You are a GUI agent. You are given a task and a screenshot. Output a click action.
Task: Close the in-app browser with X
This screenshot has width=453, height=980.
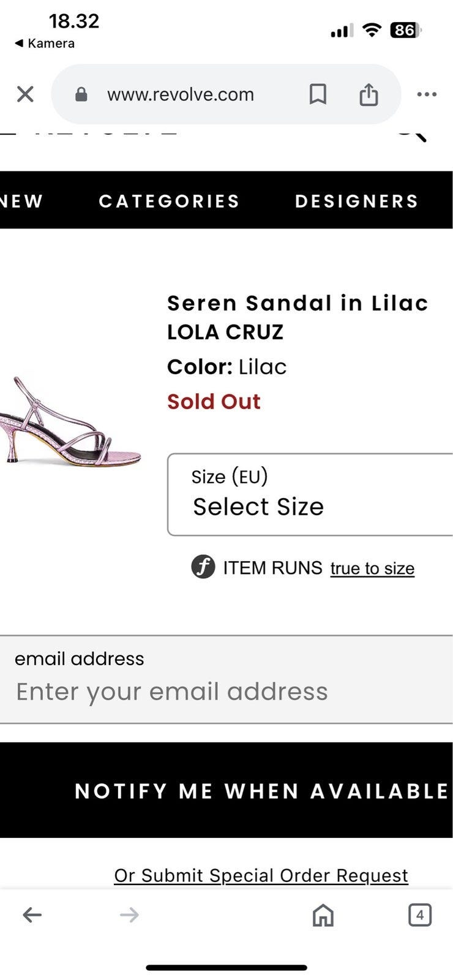25,94
